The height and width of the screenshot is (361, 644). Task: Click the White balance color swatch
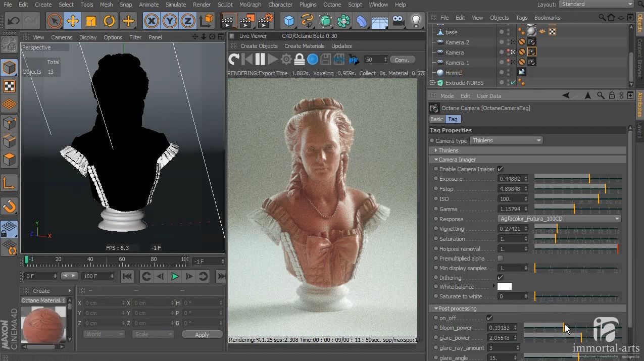(x=504, y=287)
